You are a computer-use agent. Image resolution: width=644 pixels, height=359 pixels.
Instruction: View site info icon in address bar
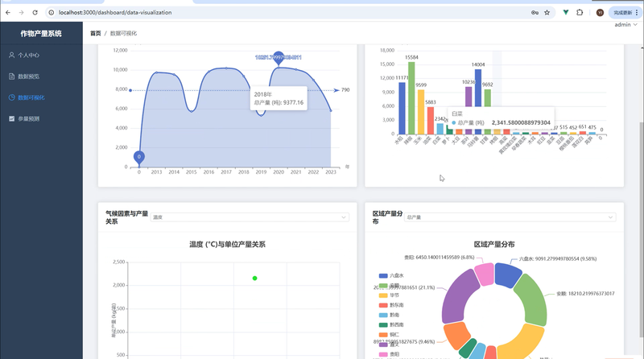point(52,12)
